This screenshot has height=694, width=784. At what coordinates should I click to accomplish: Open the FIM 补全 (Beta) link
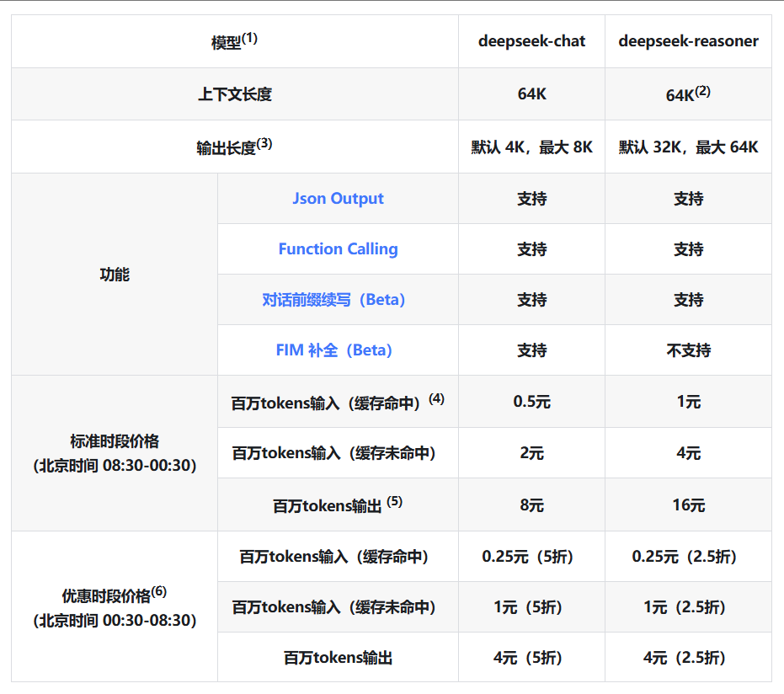coord(333,350)
